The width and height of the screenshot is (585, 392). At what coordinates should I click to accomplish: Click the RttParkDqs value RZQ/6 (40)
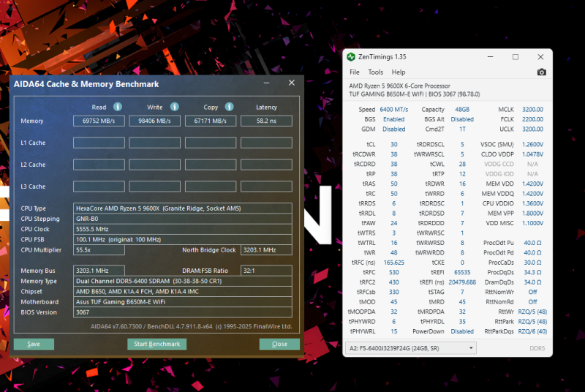(532, 331)
